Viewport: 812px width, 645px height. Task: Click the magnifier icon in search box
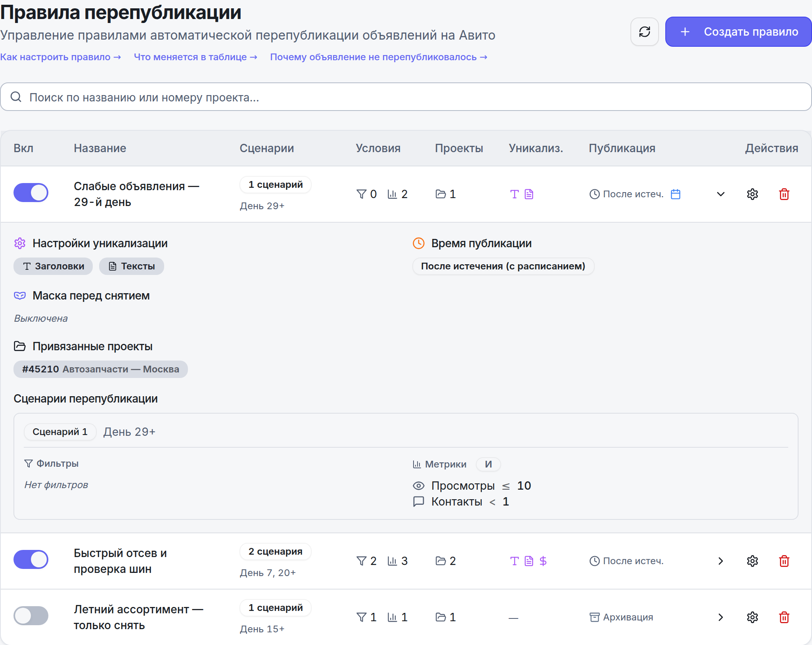16,97
